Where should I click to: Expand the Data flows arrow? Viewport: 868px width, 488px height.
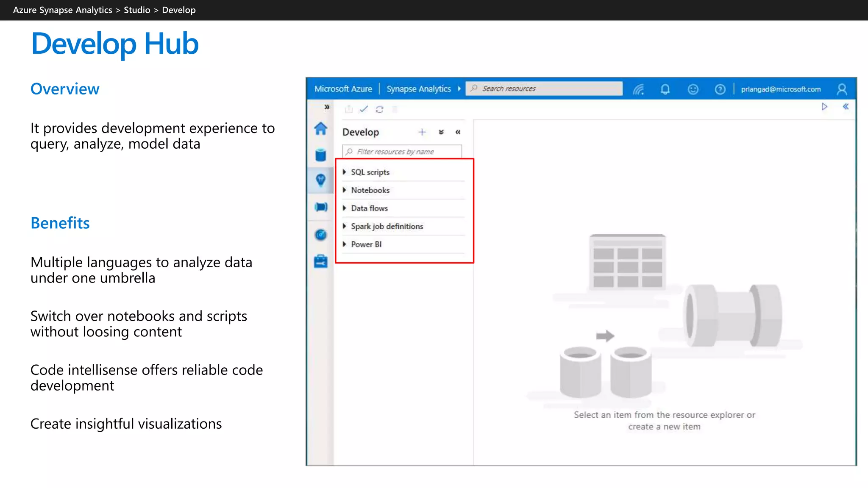(345, 208)
